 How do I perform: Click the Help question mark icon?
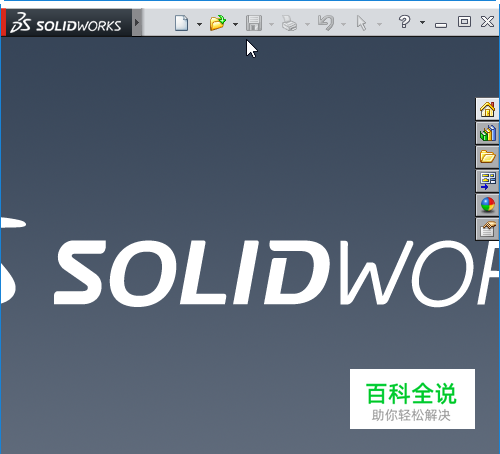[x=404, y=22]
